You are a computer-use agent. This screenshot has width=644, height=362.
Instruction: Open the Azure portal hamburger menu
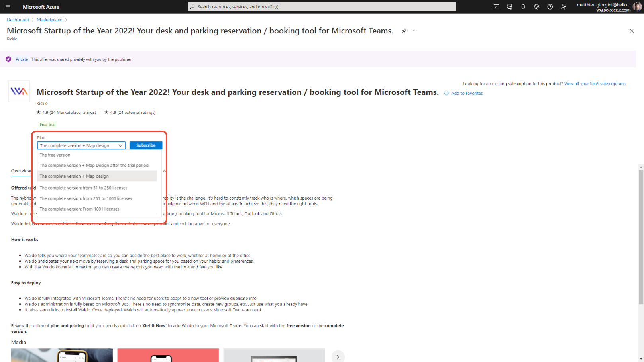coord(8,7)
